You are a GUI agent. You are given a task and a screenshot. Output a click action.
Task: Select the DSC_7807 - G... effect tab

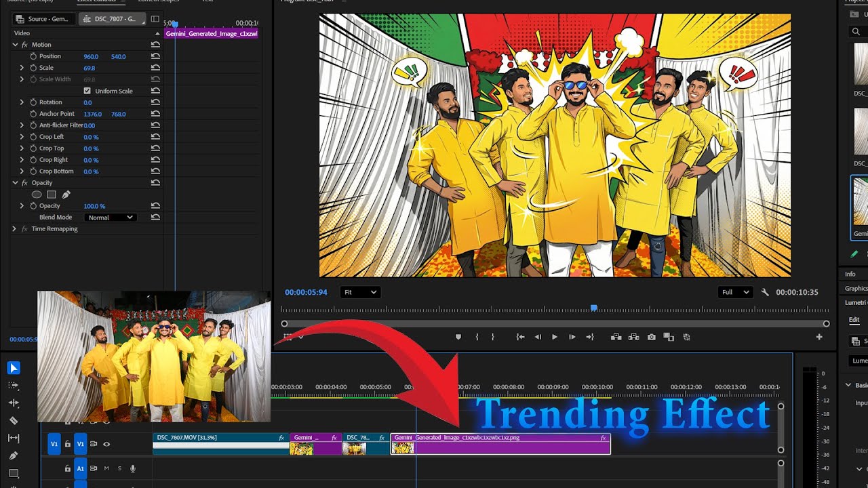click(x=113, y=19)
